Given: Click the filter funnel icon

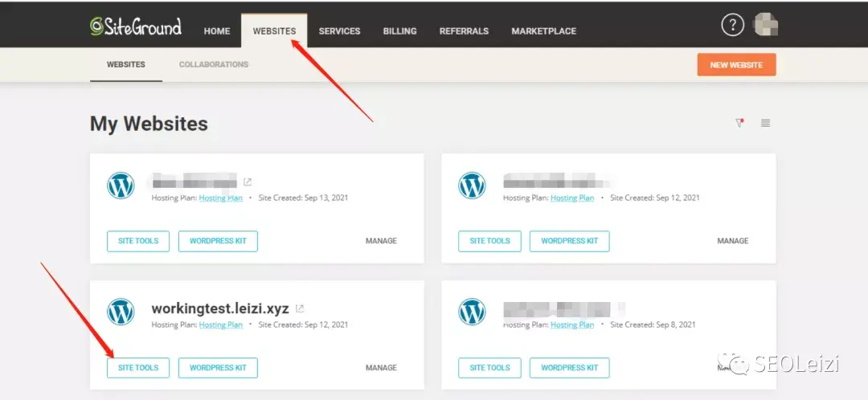Looking at the screenshot, I should pyautogui.click(x=739, y=123).
